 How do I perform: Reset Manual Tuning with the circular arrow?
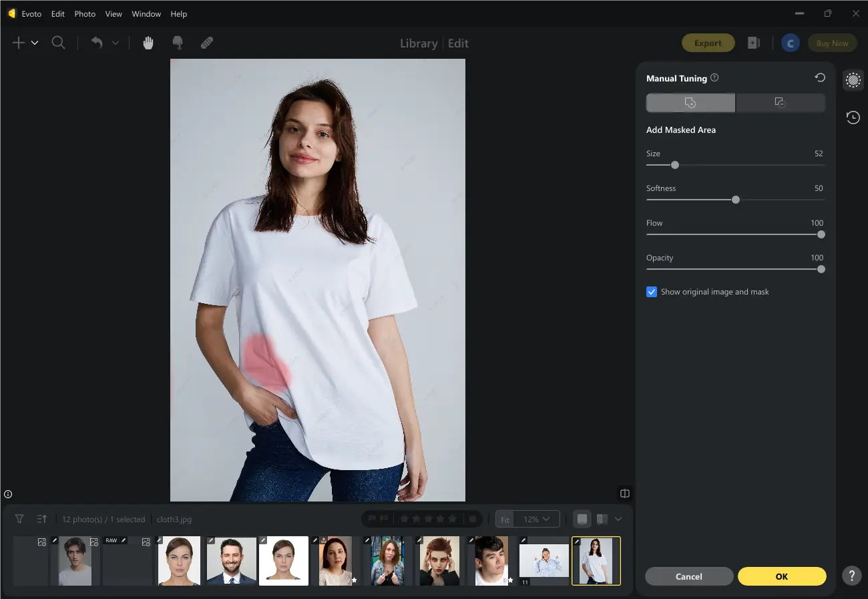coord(820,77)
